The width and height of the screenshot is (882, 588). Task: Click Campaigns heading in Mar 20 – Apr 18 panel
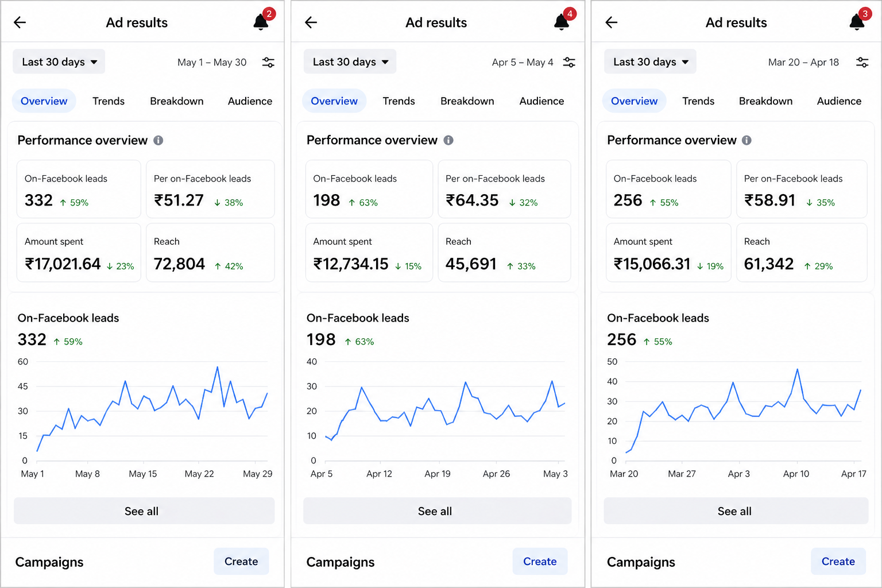[x=641, y=562]
